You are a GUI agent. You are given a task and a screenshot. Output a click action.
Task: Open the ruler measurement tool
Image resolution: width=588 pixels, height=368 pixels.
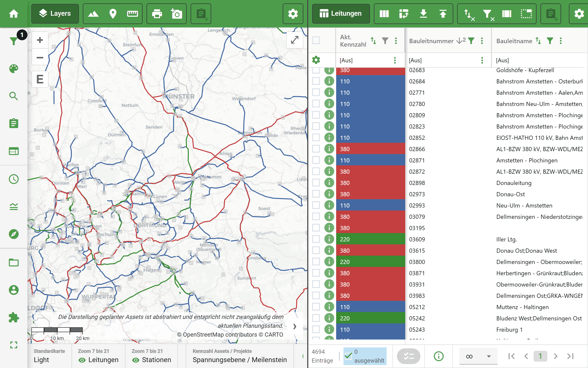point(132,14)
